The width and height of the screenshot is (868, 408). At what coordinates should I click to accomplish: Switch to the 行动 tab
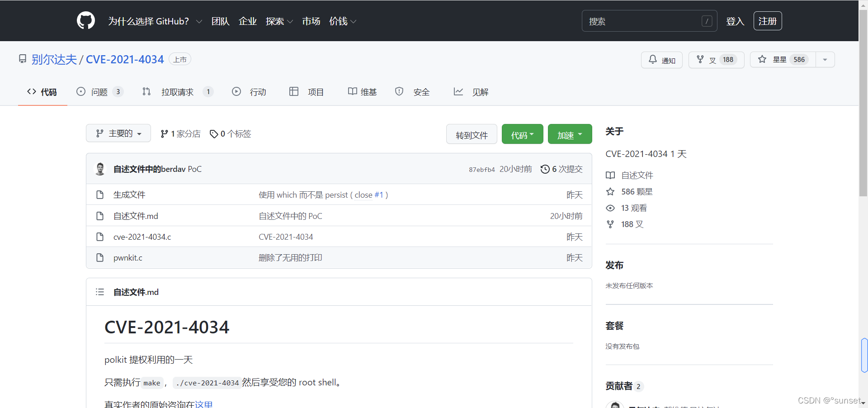(249, 92)
